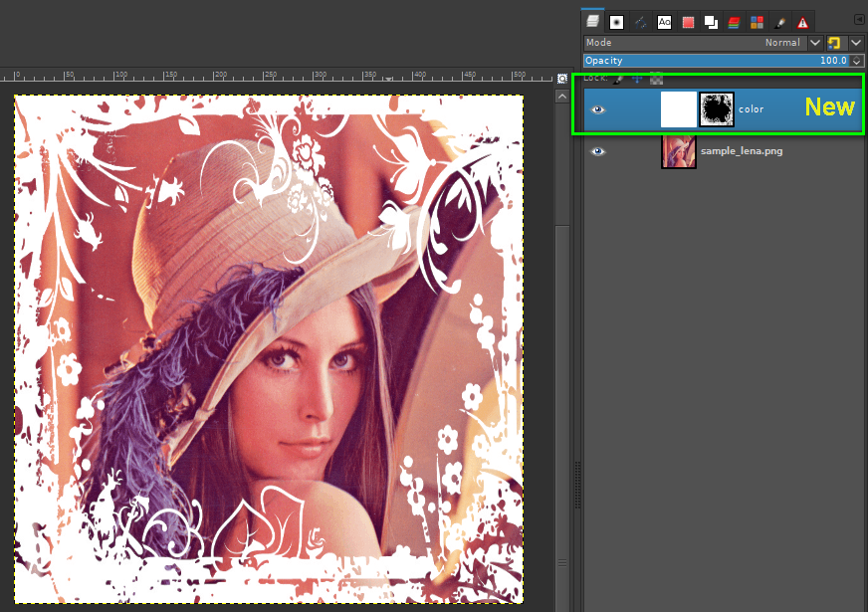Adjust the Opacity value stepper arrows
Viewport: 868px width, 612px height.
857,61
